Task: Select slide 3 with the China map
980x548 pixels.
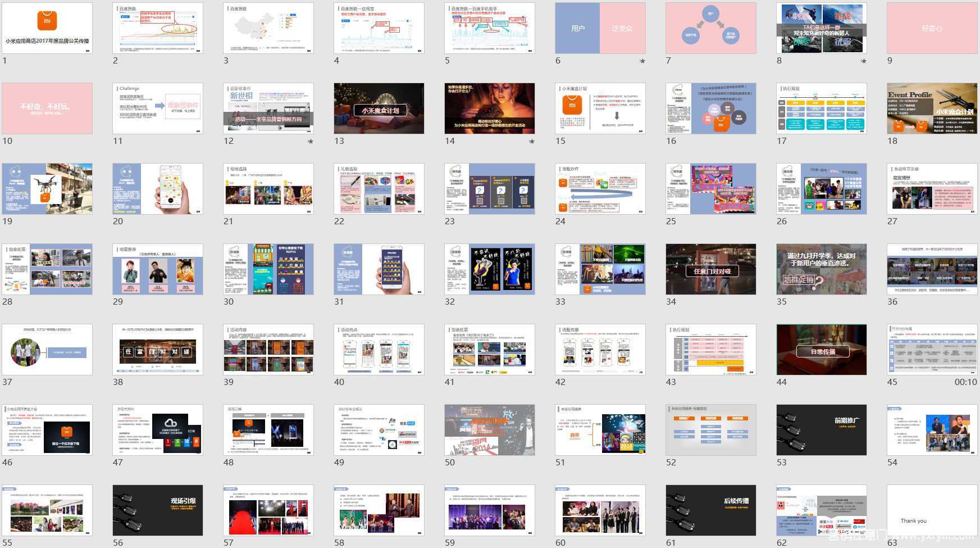Action: (x=268, y=28)
